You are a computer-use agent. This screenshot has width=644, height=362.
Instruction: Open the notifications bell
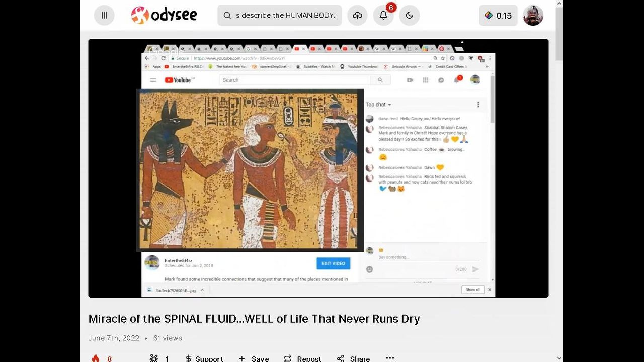click(x=383, y=15)
